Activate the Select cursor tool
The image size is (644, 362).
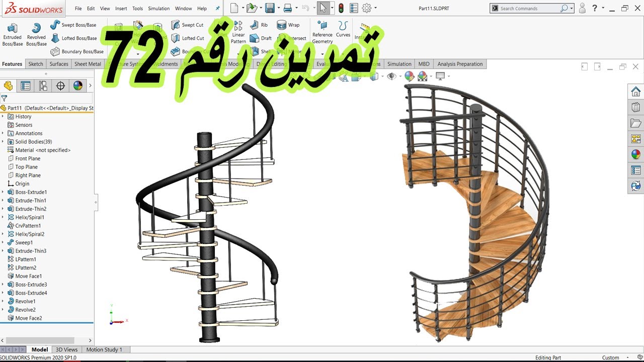(x=323, y=8)
